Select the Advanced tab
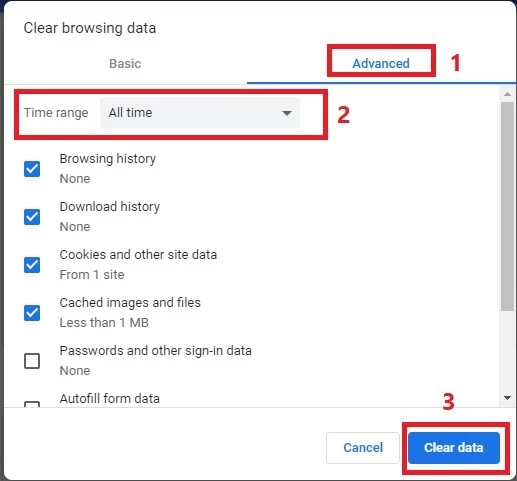Image resolution: width=517 pixels, height=481 pixels. tap(381, 63)
